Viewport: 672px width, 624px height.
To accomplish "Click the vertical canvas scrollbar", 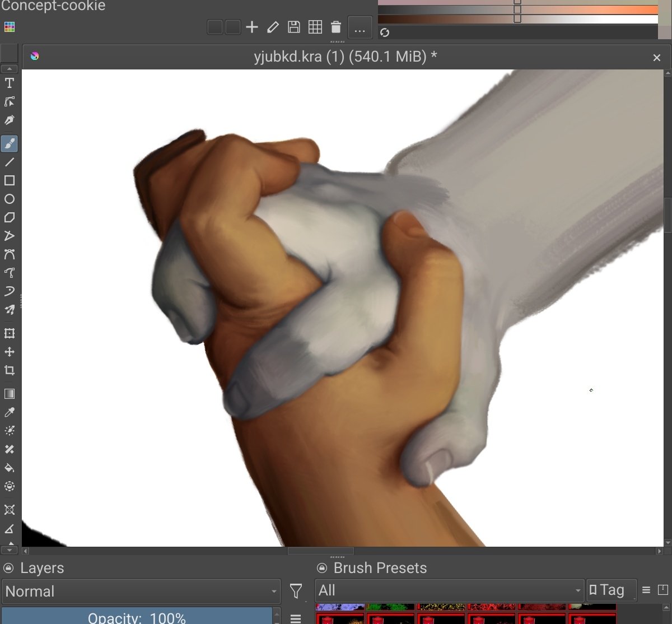I will click(667, 215).
